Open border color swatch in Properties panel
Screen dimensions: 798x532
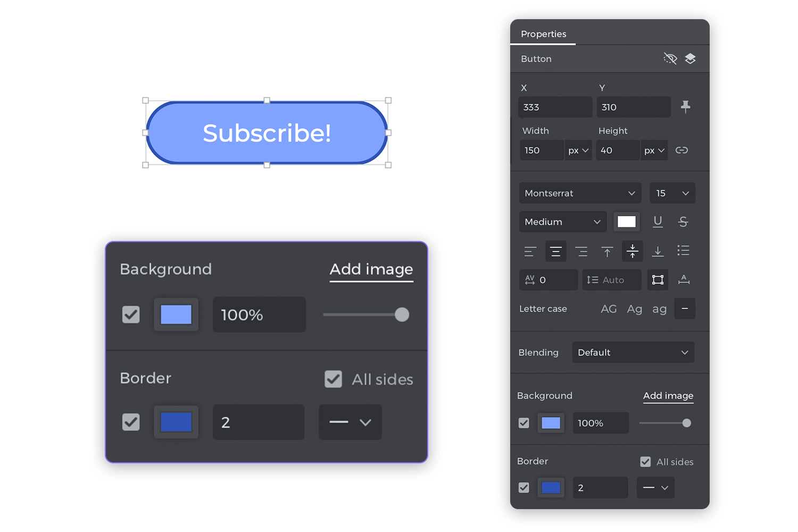pos(551,487)
